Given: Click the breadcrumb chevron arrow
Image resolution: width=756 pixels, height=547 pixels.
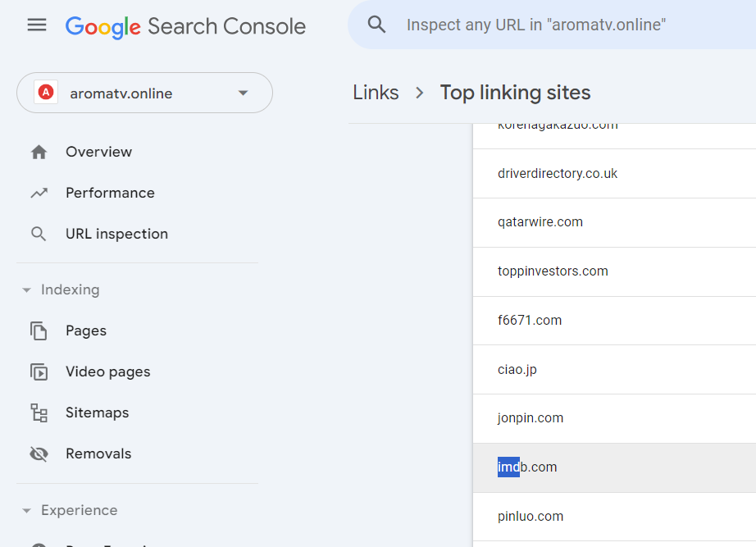Looking at the screenshot, I should (420, 93).
